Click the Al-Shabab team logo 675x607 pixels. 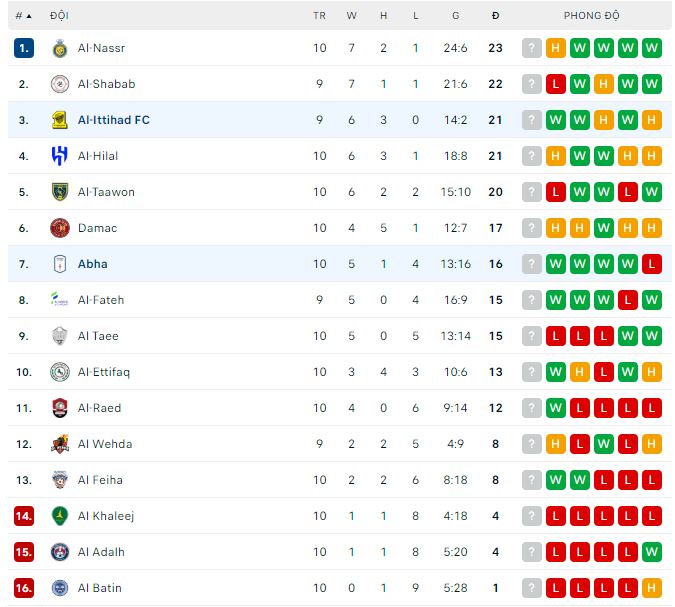coord(60,84)
